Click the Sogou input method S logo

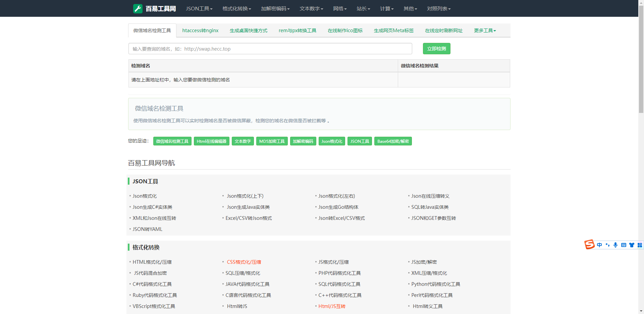click(x=589, y=245)
